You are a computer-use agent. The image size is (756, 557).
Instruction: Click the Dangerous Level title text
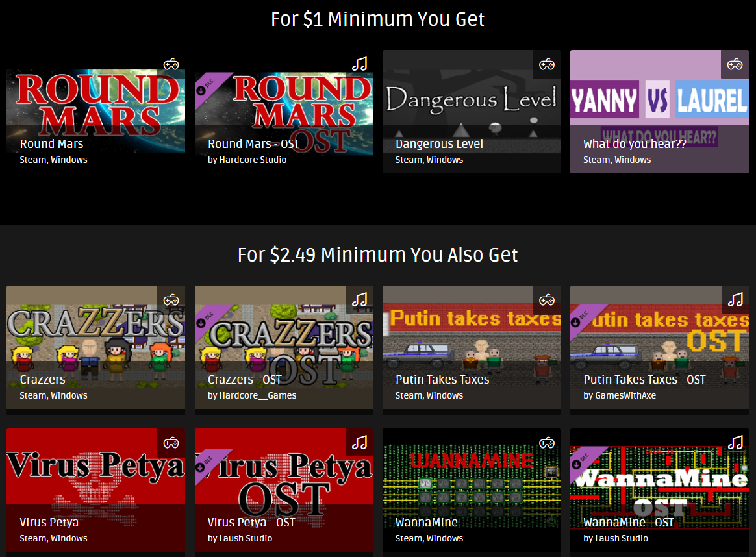click(439, 144)
